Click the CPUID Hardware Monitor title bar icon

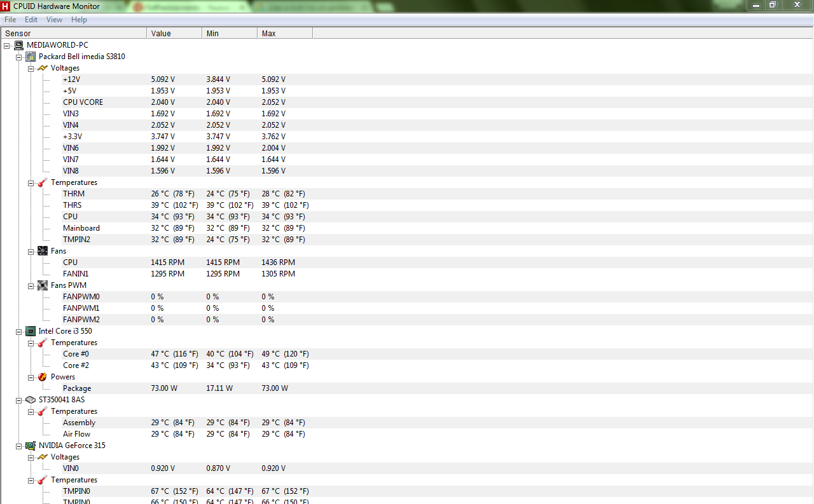tap(6, 6)
